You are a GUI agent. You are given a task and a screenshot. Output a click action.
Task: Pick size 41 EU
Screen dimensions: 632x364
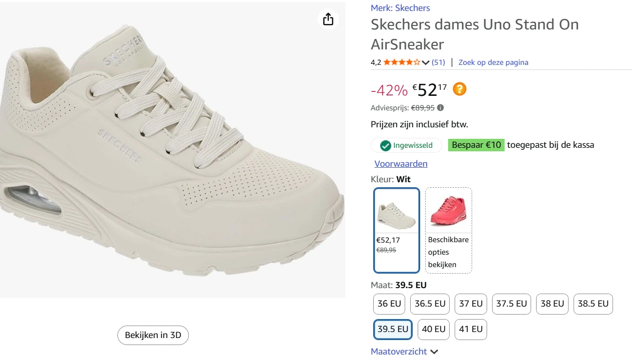(x=471, y=330)
